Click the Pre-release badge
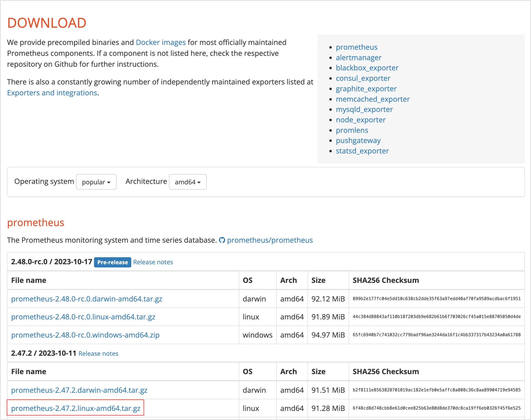 click(x=112, y=262)
